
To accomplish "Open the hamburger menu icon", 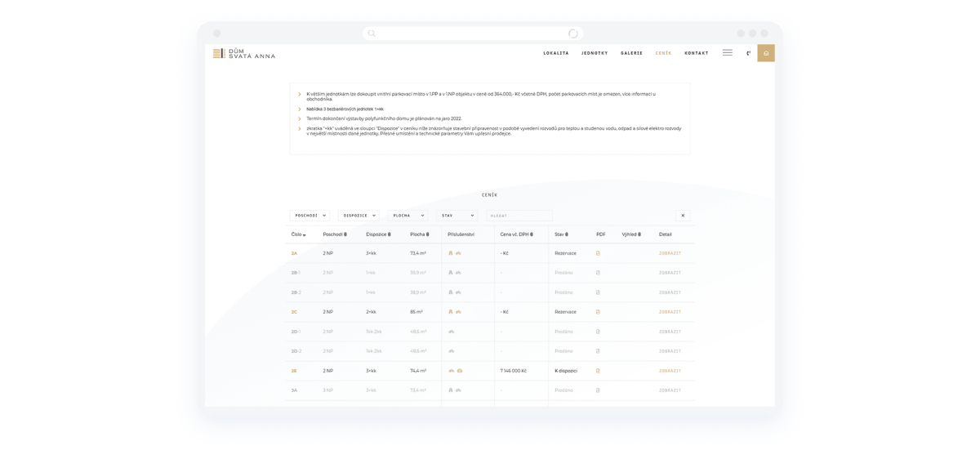I will (x=727, y=53).
